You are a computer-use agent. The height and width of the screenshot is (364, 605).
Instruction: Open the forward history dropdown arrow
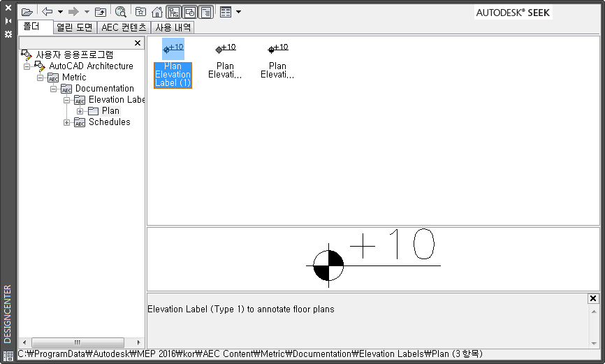click(87, 12)
